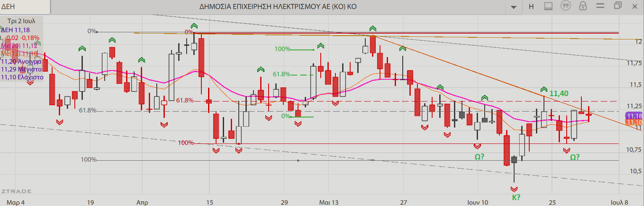
Task: Open the quotation-marks comments icon
Action: coord(566,6)
